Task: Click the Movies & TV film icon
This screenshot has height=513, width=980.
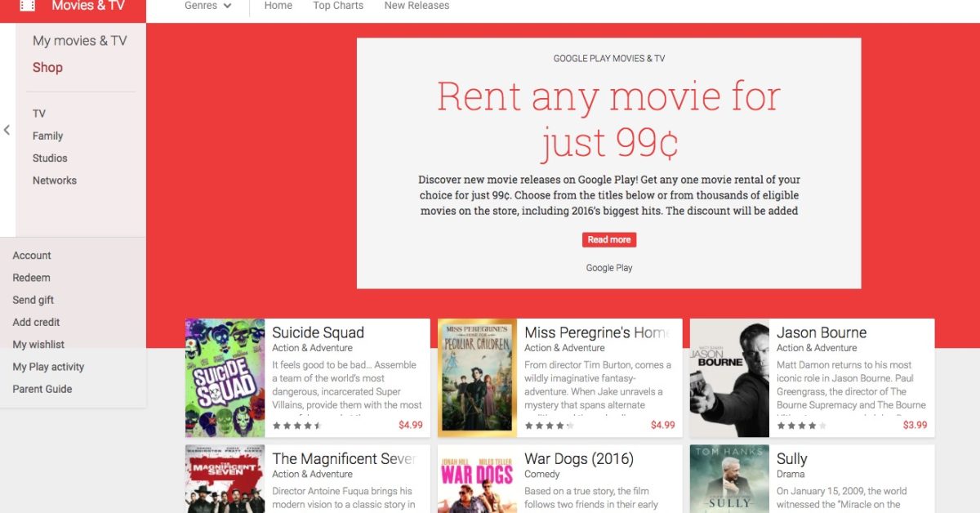Action: point(28,6)
